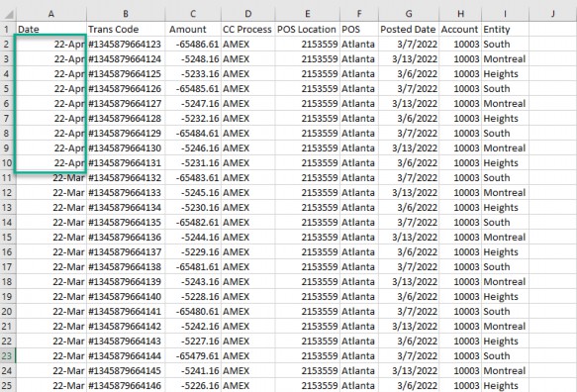This screenshot has height=392, width=577.
Task: Select column A header
Action: pyautogui.click(x=51, y=14)
